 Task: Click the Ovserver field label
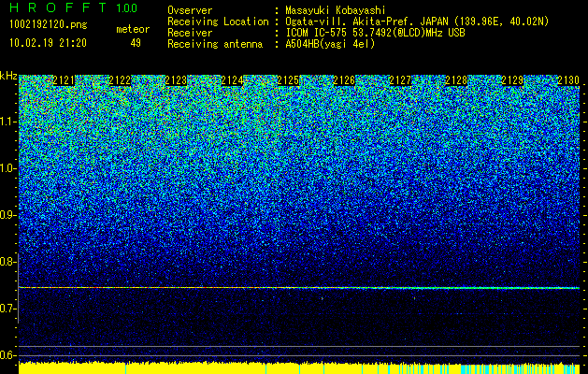[x=190, y=10]
